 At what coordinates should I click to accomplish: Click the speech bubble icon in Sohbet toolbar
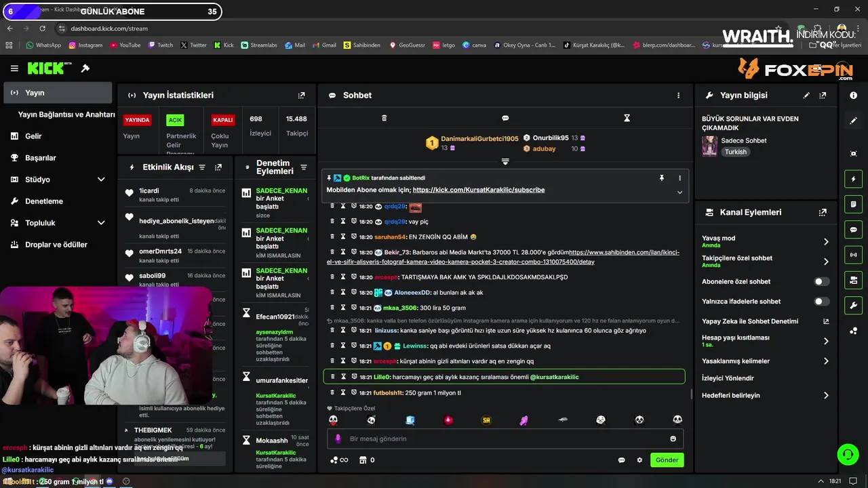pyautogui.click(x=505, y=118)
